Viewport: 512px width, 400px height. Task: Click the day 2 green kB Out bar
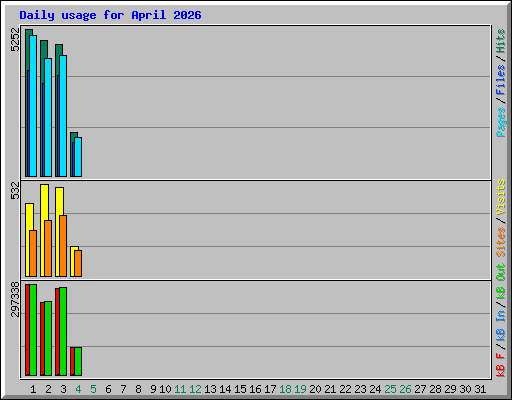click(x=48, y=339)
